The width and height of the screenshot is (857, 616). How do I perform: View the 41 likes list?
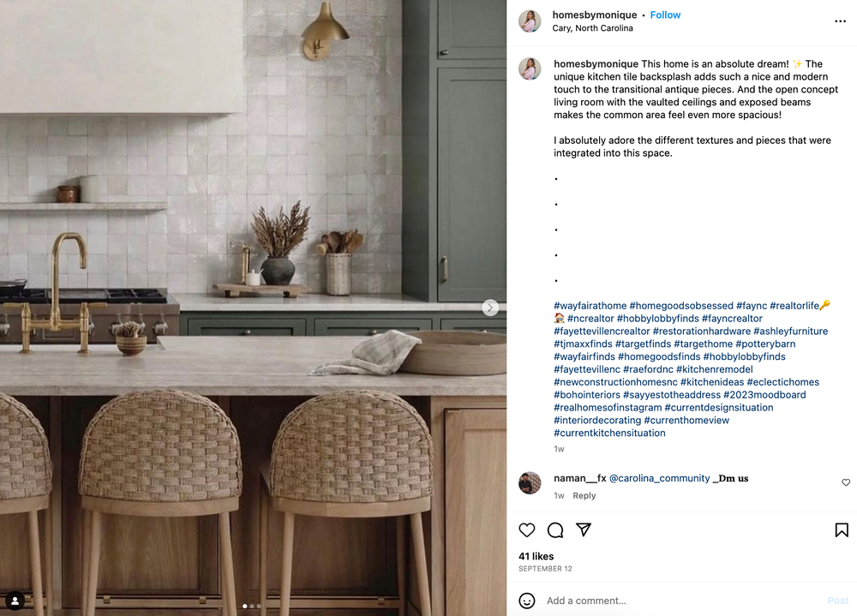tap(536, 556)
